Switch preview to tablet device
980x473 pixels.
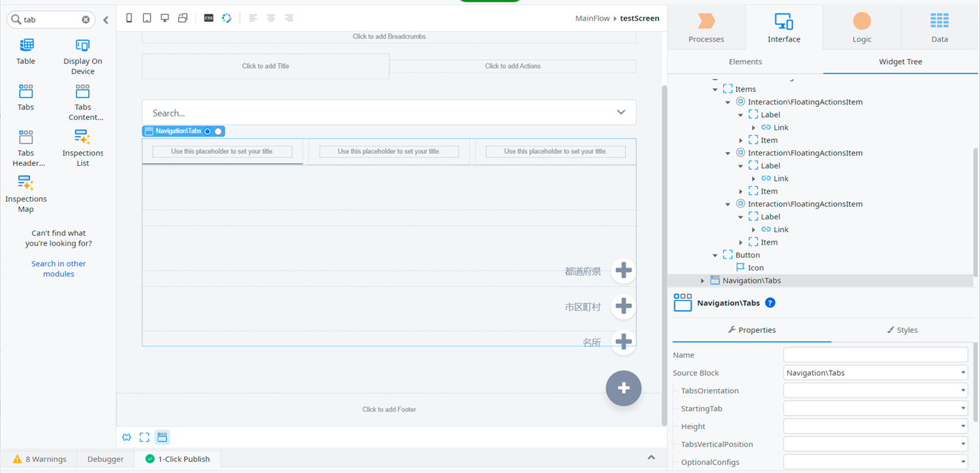point(147,18)
